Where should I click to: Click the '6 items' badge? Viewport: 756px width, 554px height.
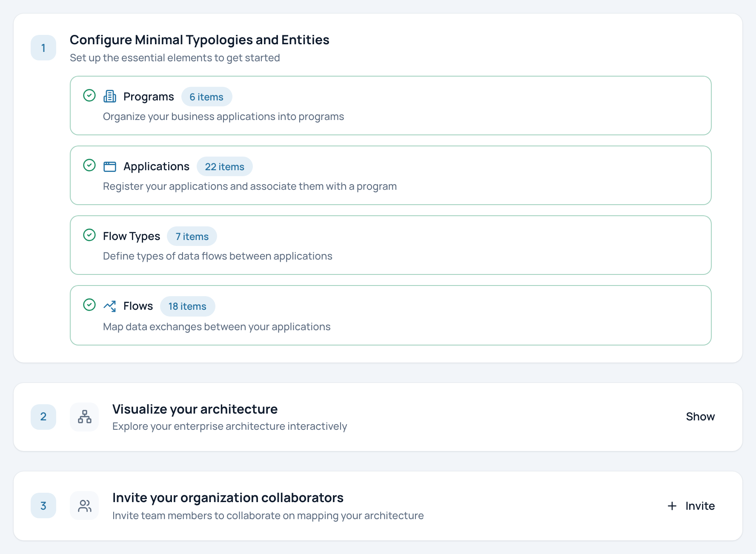click(206, 97)
